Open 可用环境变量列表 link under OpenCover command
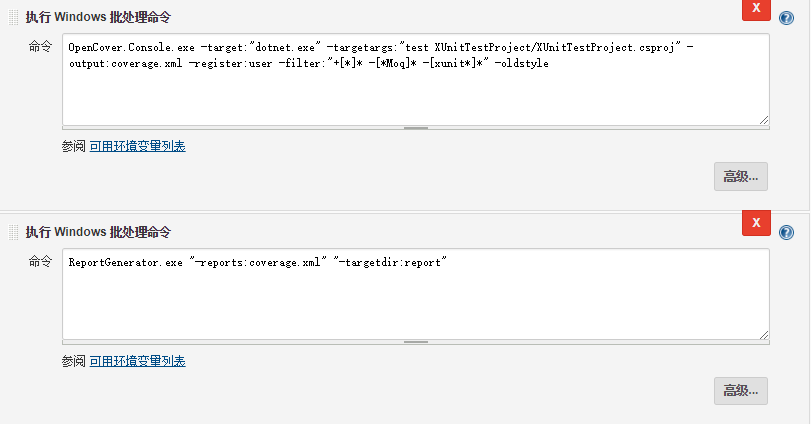811x424 pixels. 137,146
